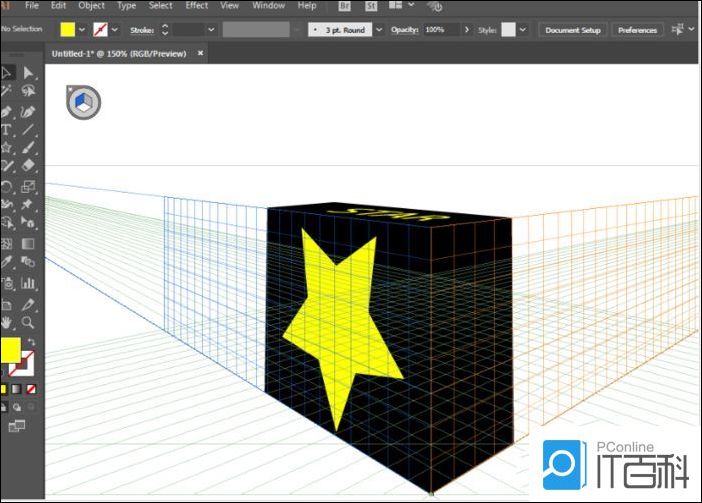Set paint to None in toolbar

31,389
